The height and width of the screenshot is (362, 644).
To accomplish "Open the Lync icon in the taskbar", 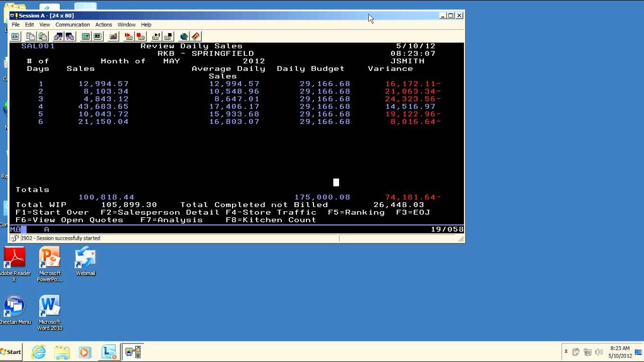I will (x=109, y=352).
